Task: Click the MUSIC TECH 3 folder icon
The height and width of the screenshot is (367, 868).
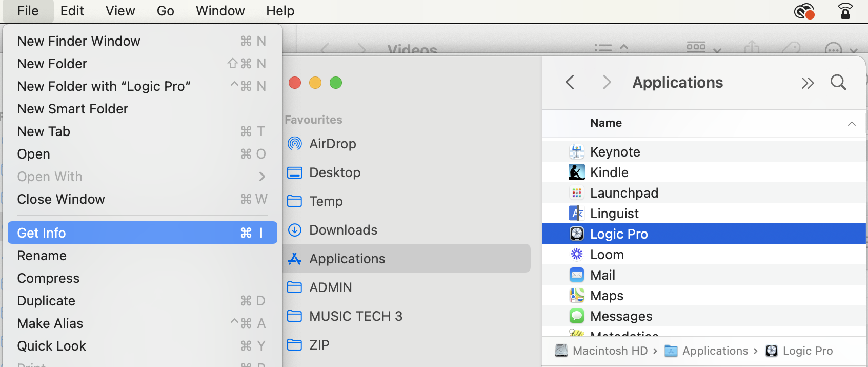Action: (x=295, y=316)
